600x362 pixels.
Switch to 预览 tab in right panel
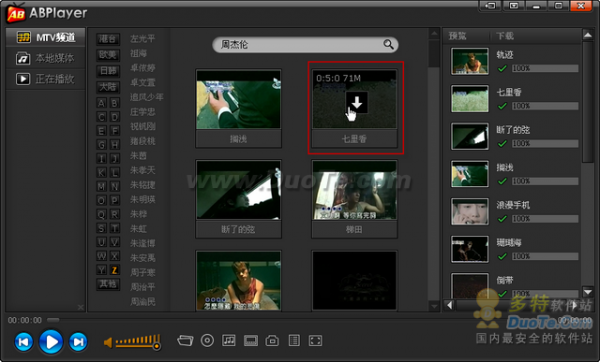click(x=458, y=36)
